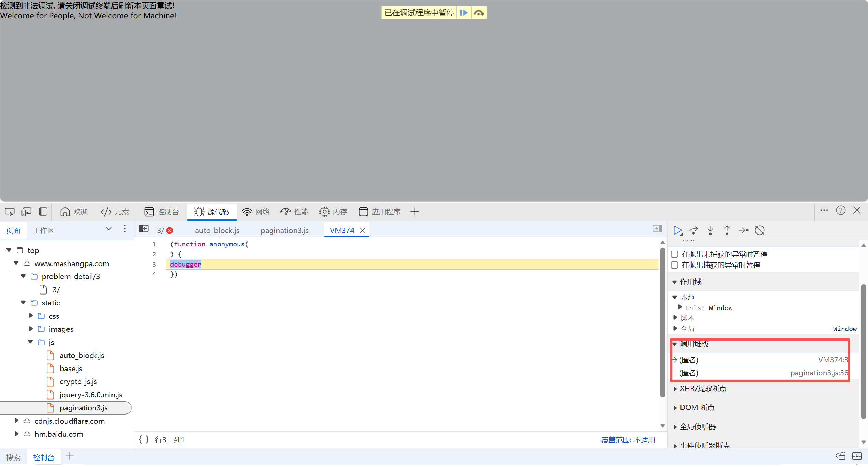
Task: Click 覆盖范围: 不适用 link
Action: tap(628, 440)
